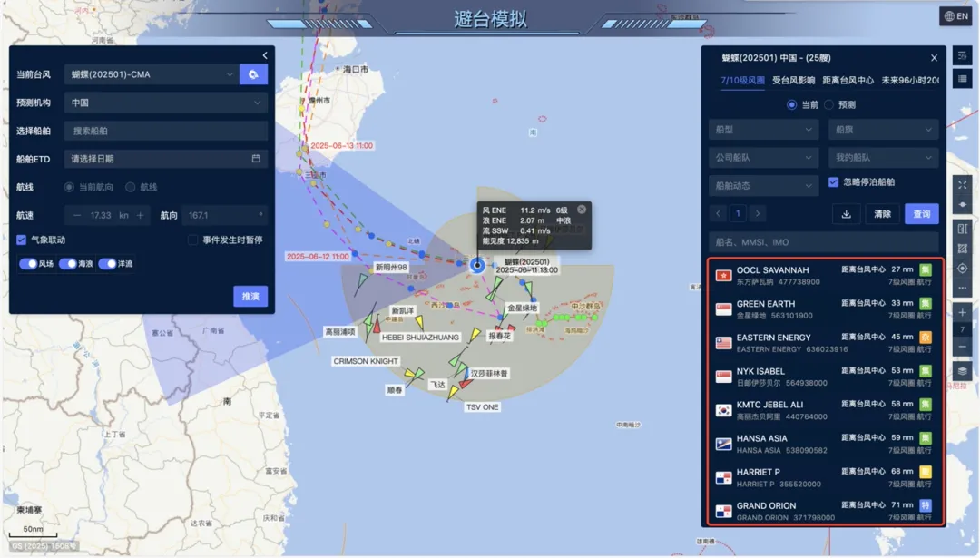Toggle the 海浪 wave switch

tap(67, 264)
